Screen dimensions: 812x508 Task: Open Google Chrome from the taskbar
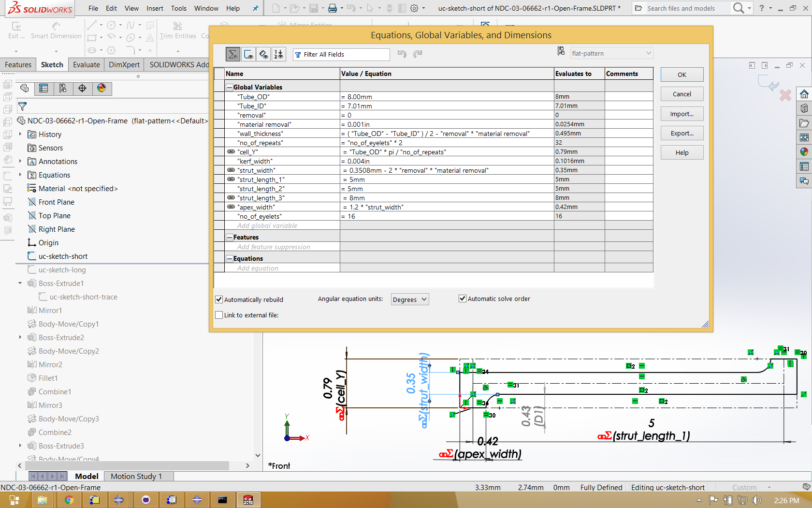coord(69,500)
